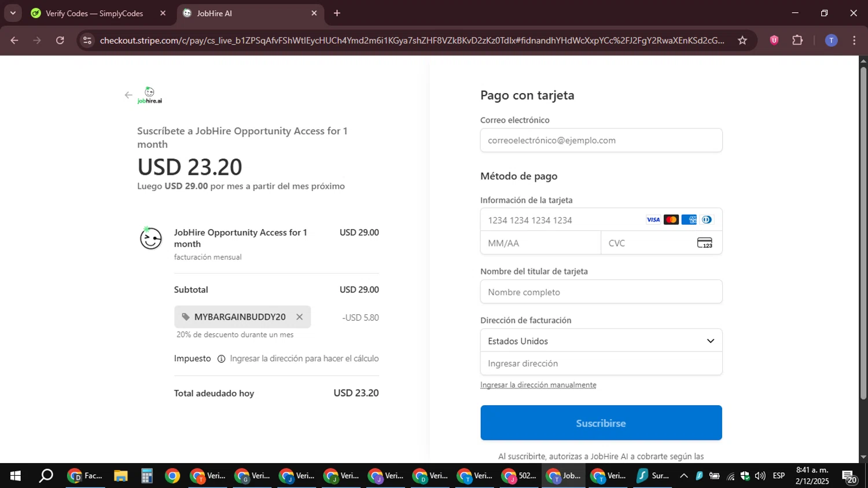Click the Visa card icon
This screenshot has height=488, width=868.
click(x=653, y=220)
